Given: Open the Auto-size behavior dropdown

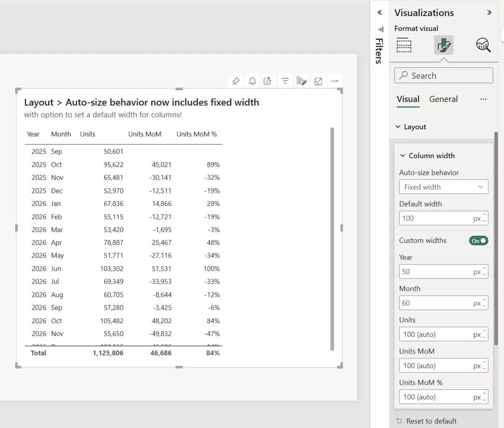Looking at the screenshot, I should pos(444,187).
